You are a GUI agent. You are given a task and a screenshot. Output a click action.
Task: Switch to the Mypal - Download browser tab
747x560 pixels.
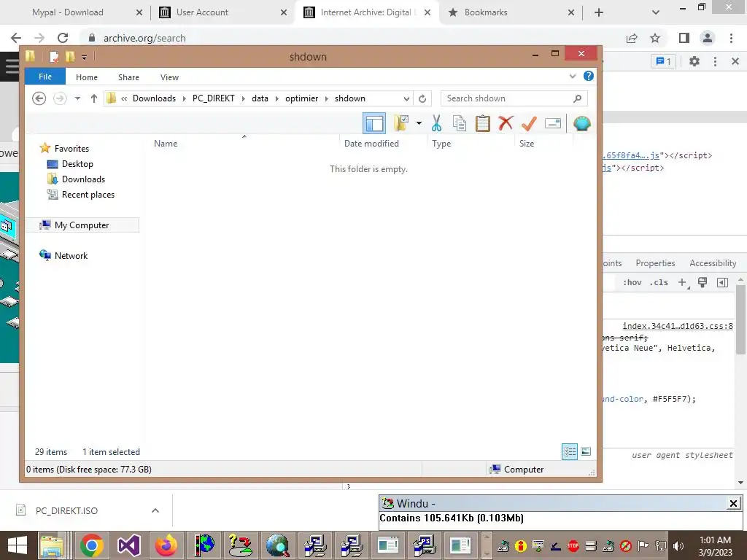click(x=68, y=12)
